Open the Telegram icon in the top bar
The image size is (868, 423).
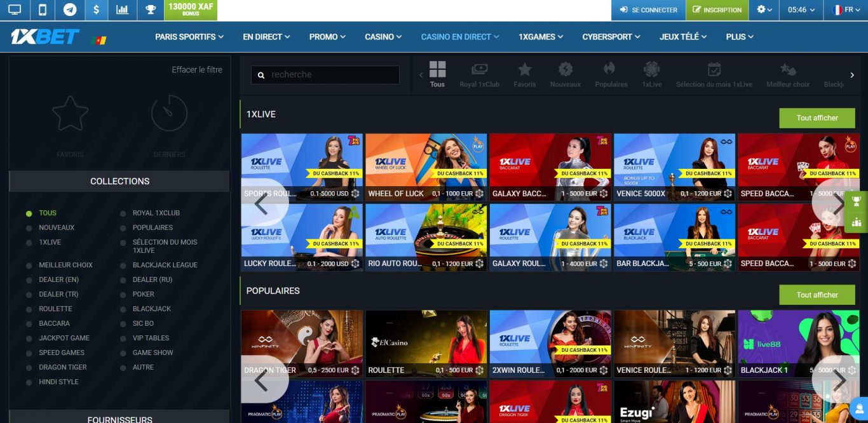coord(70,10)
